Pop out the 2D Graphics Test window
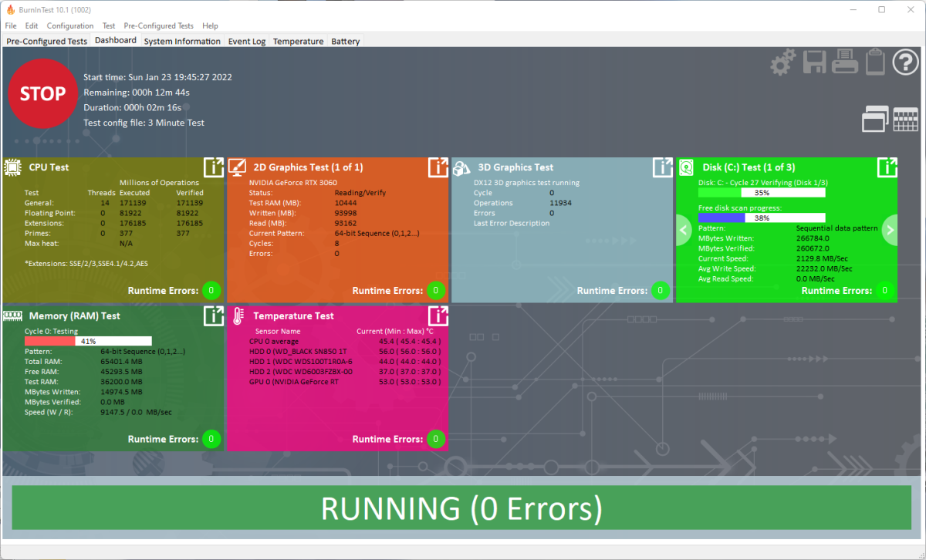The image size is (926, 560). click(438, 167)
